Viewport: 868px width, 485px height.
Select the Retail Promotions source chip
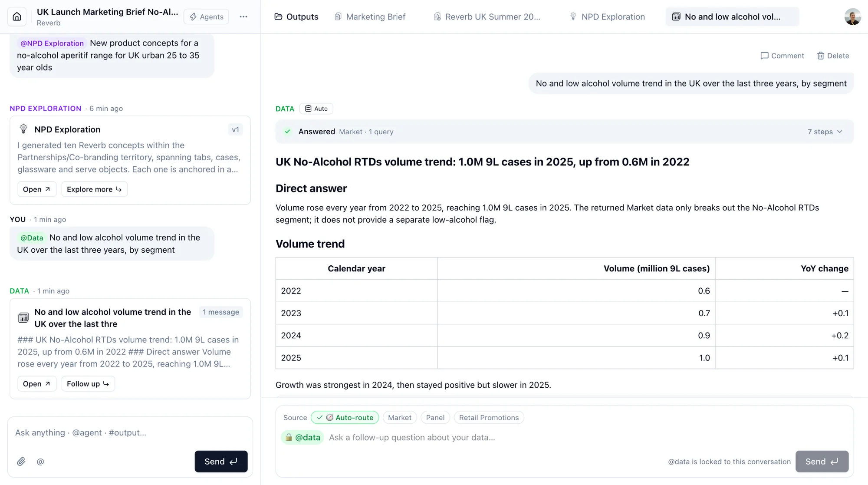(489, 417)
